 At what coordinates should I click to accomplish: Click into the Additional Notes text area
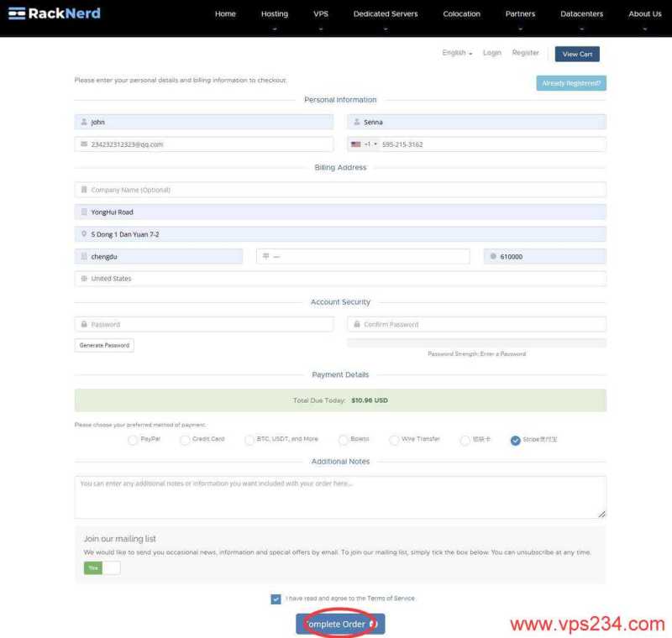[340, 497]
